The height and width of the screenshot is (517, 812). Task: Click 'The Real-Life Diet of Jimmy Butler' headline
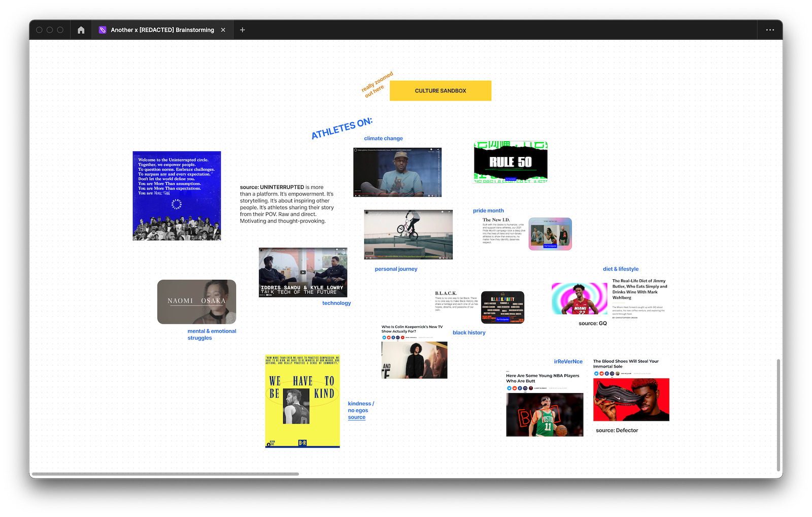pyautogui.click(x=639, y=289)
